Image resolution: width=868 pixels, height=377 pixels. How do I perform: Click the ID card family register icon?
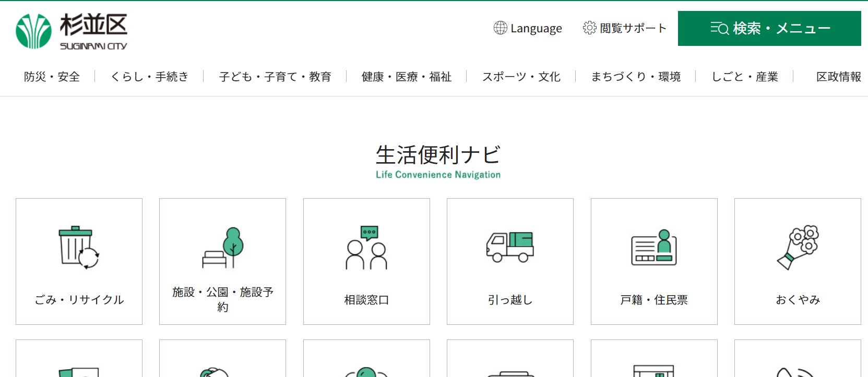(x=654, y=248)
